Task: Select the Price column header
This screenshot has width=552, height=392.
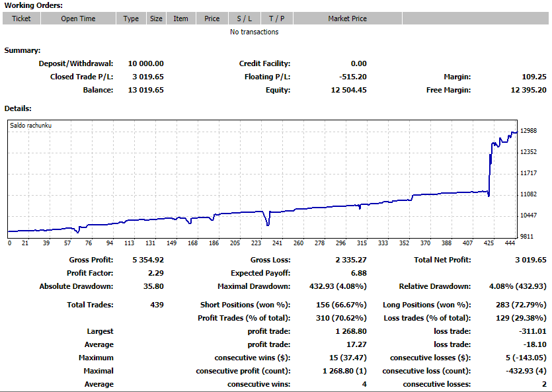Action: coord(212,19)
